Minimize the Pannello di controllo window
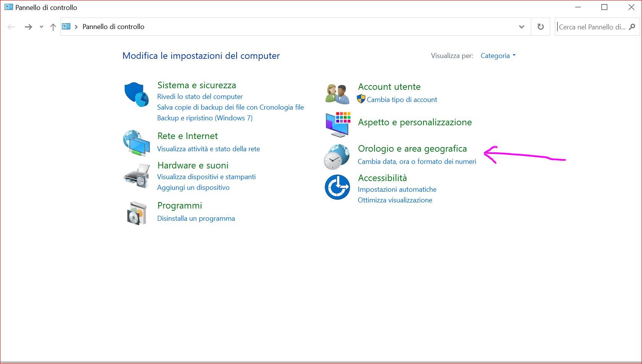 [x=578, y=7]
